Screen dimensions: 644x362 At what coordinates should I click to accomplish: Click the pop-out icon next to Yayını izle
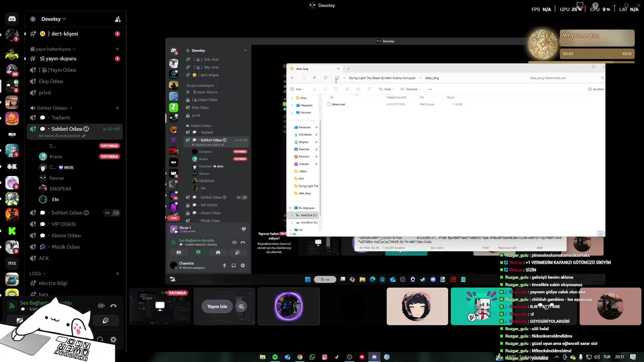click(241, 306)
